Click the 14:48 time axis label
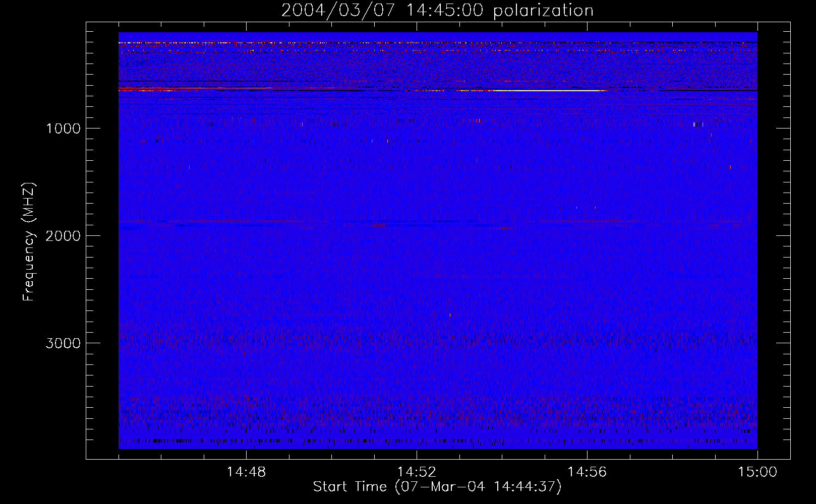 click(x=246, y=472)
